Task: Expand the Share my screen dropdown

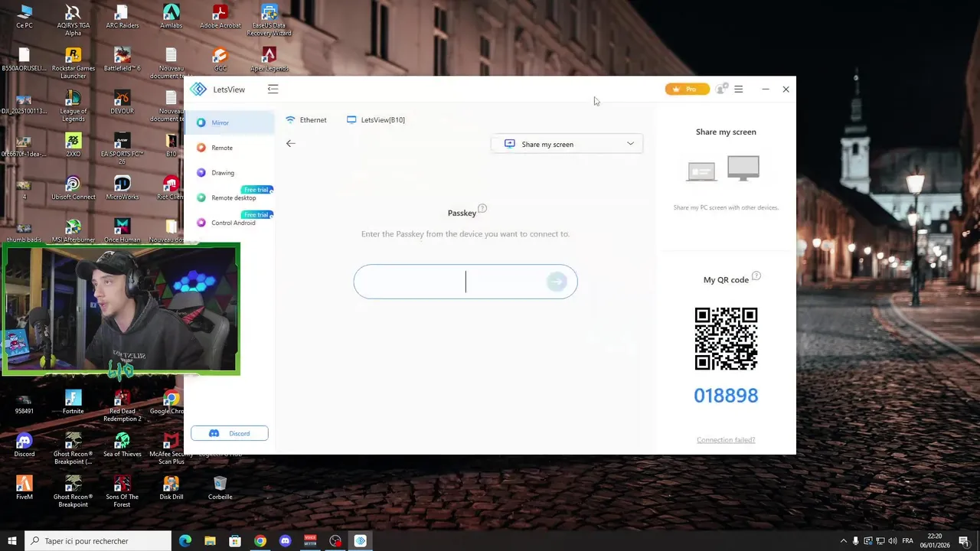Action: tap(567, 144)
